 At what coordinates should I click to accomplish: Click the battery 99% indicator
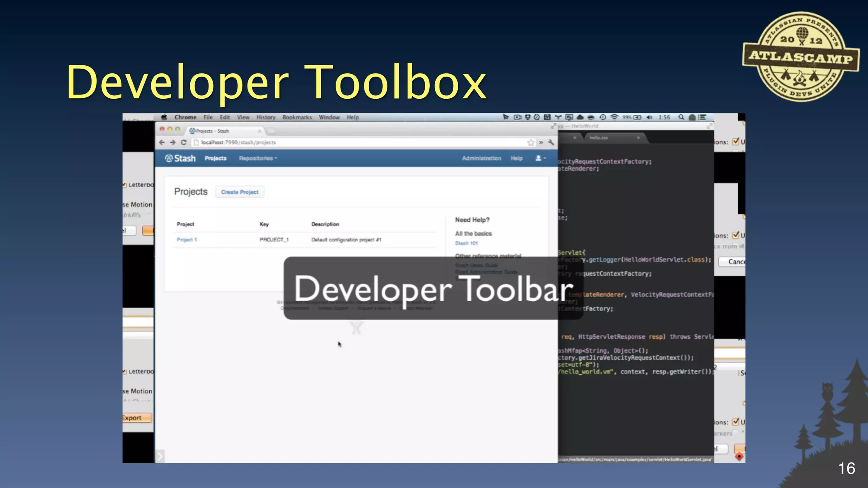(x=632, y=117)
